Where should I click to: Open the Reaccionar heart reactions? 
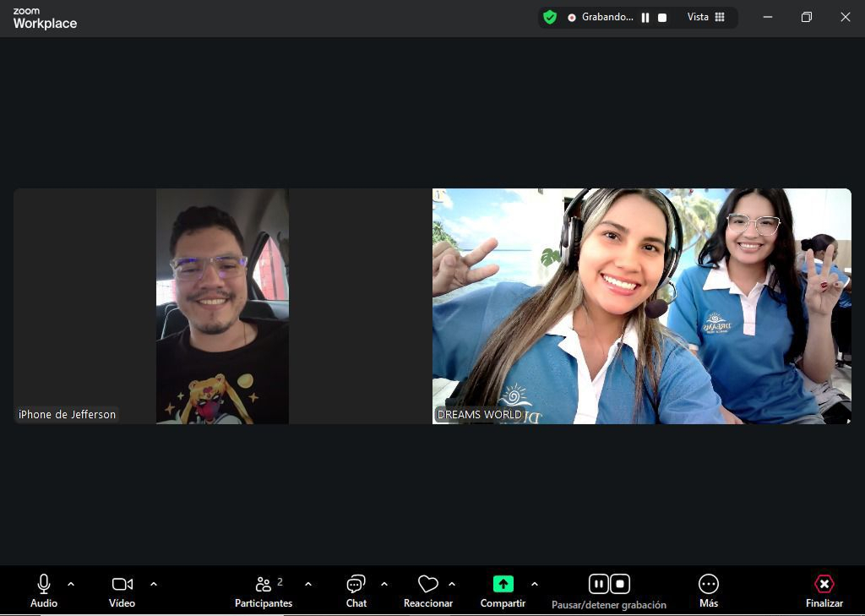428,585
